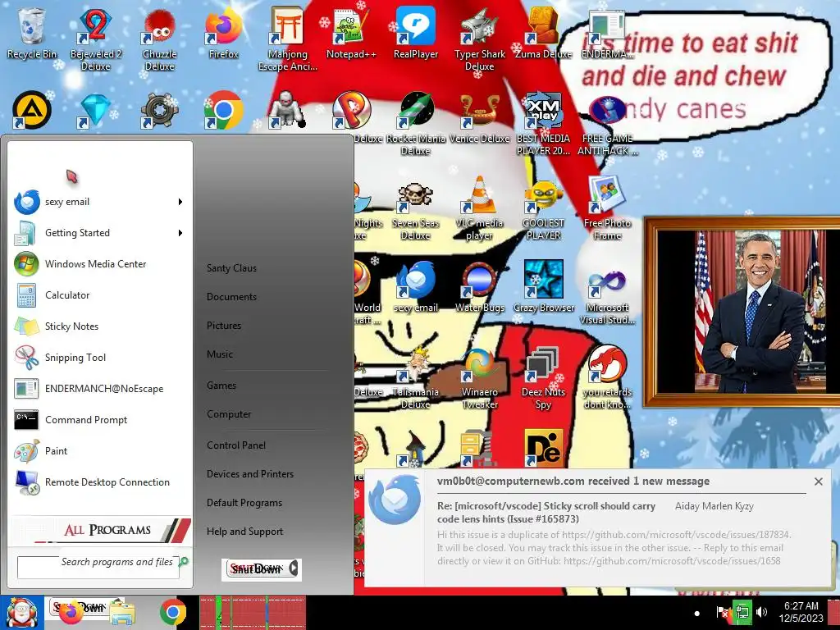Open Calculator from Start menu
840x630 pixels.
pos(99,295)
